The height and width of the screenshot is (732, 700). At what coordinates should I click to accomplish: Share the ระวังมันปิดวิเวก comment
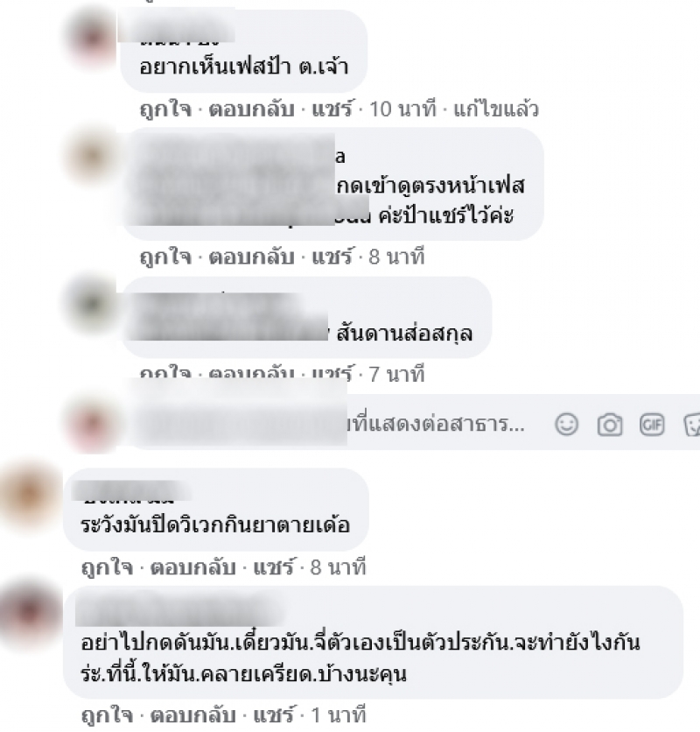pyautogui.click(x=274, y=567)
